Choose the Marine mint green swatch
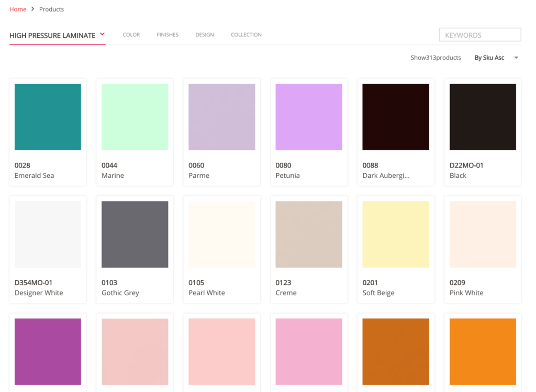Screen dimensions: 536x392 pyautogui.click(x=135, y=117)
